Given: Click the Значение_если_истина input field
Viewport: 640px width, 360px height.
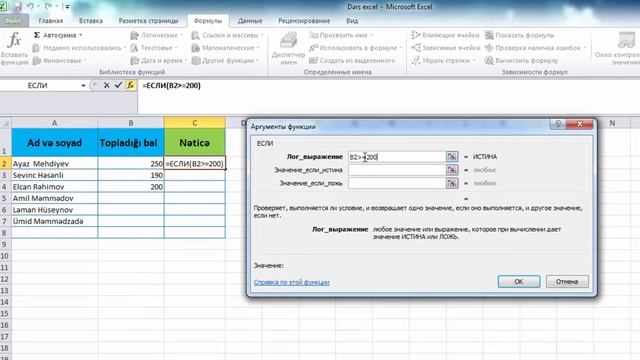Looking at the screenshot, I should click(396, 170).
